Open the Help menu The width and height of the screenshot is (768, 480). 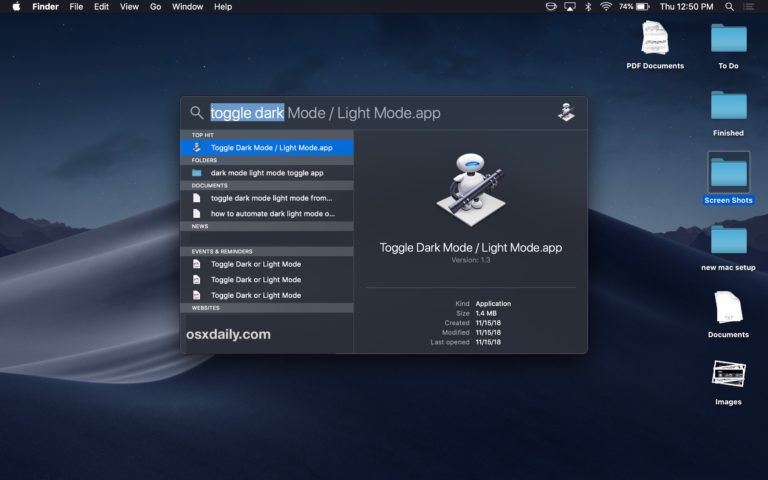coord(223,7)
